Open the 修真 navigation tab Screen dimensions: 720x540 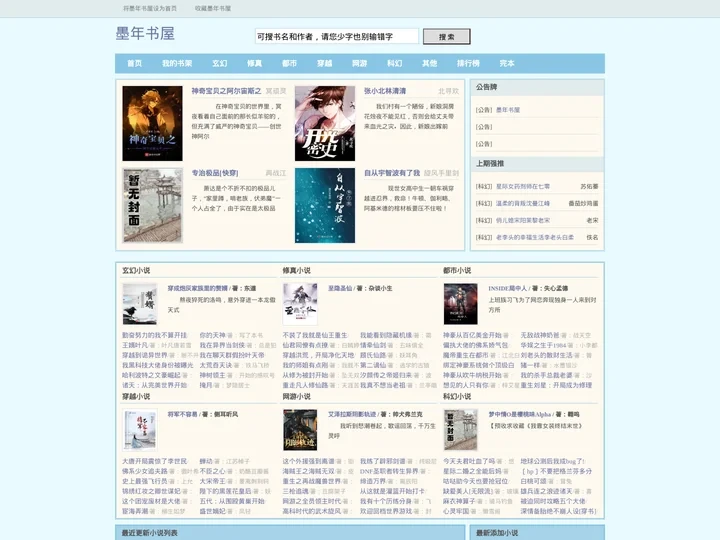(254, 63)
